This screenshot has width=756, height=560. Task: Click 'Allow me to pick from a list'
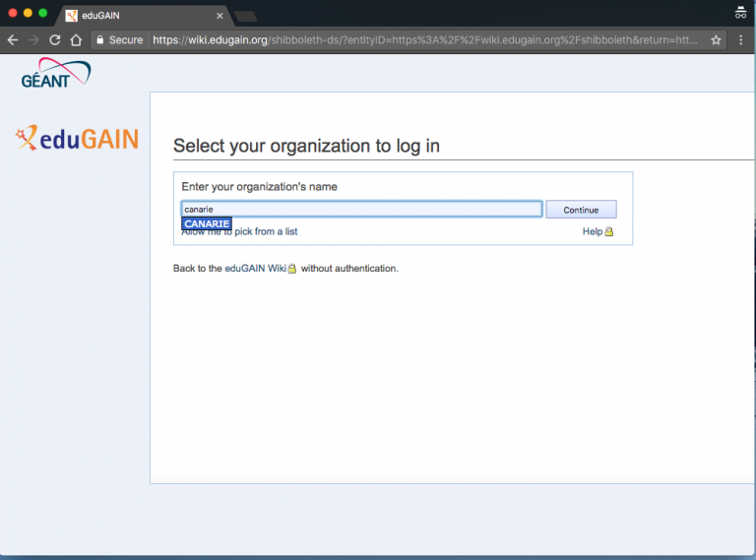pyautogui.click(x=239, y=232)
